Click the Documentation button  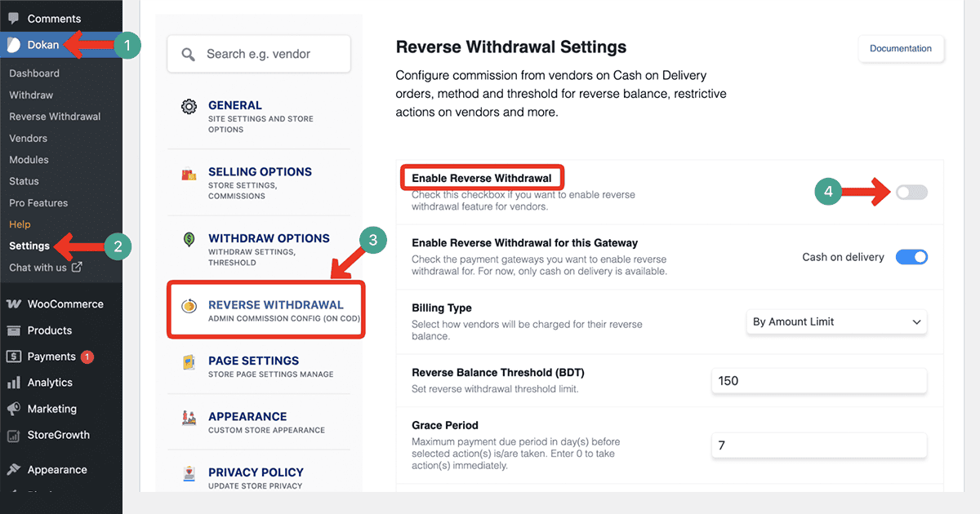901,49
